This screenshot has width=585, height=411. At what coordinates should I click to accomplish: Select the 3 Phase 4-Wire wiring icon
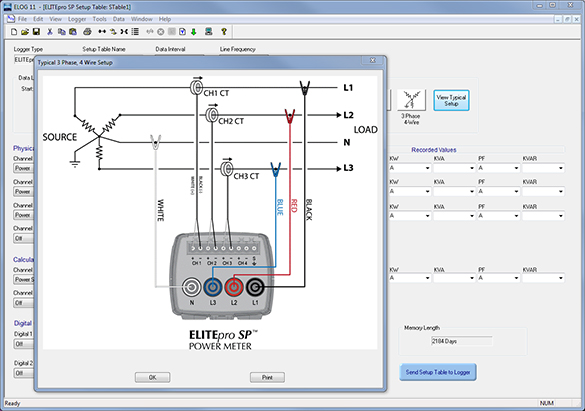[x=411, y=100]
